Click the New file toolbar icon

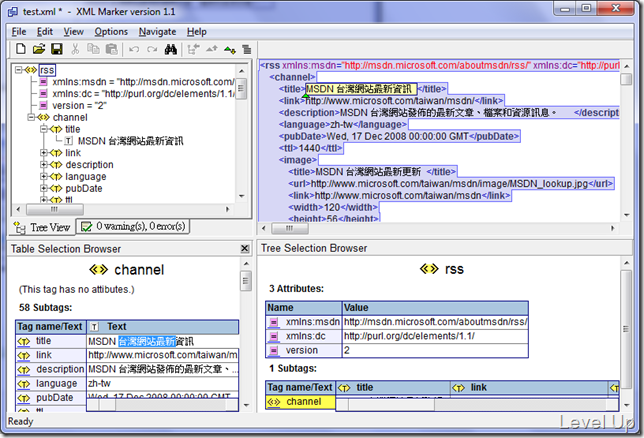21,49
